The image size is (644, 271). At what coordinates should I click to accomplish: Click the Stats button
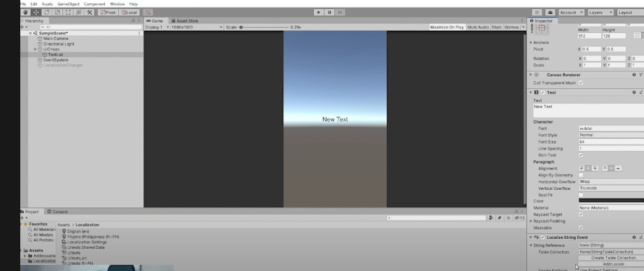(x=497, y=27)
